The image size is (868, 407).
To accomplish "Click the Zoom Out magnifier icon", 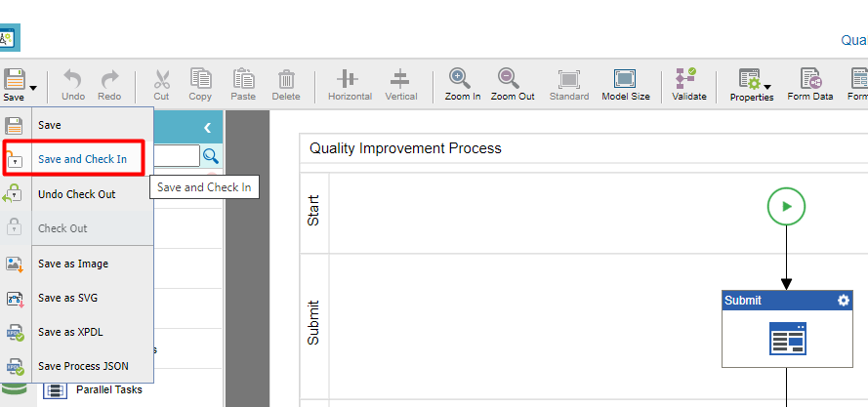I will click(512, 80).
